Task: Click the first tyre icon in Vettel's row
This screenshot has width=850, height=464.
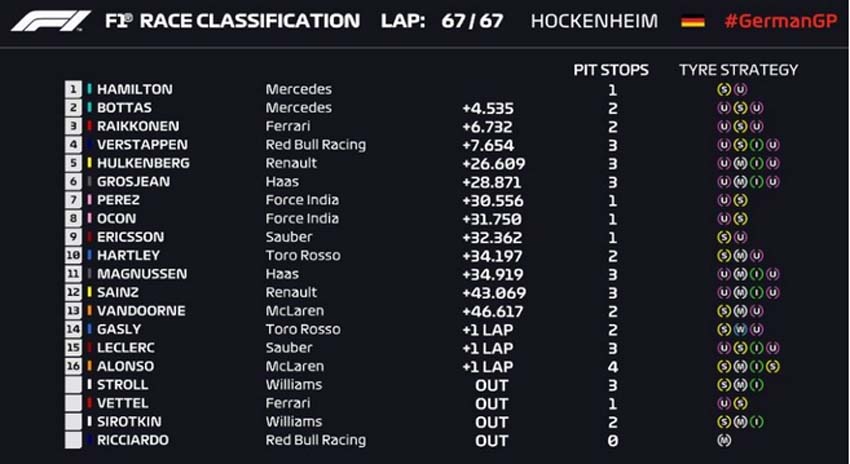Action: tap(722, 403)
